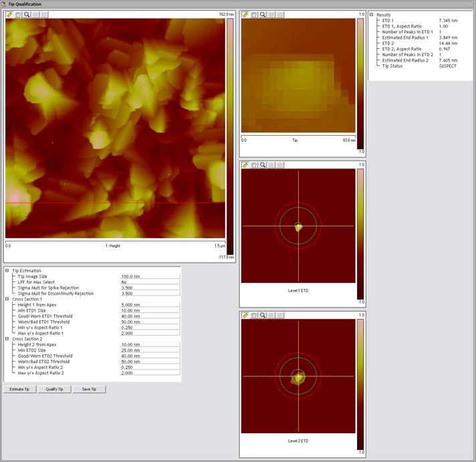Click the red horizontal section line on Height image

point(116,203)
